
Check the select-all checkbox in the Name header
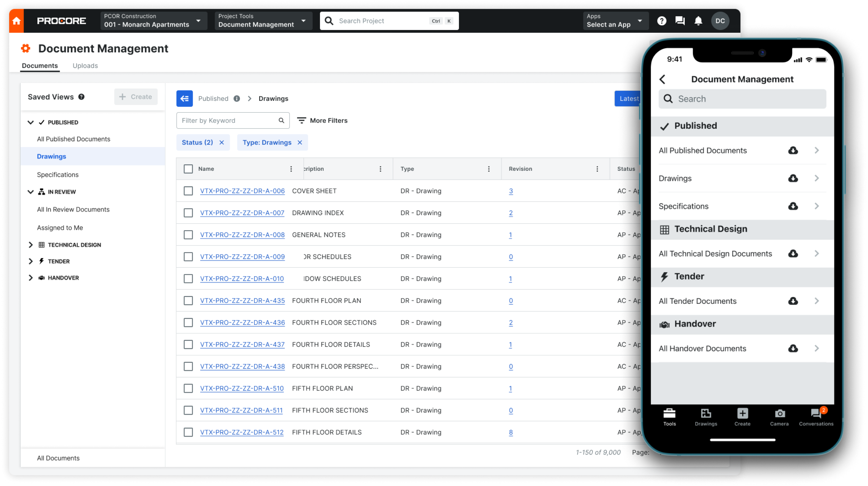click(x=188, y=169)
